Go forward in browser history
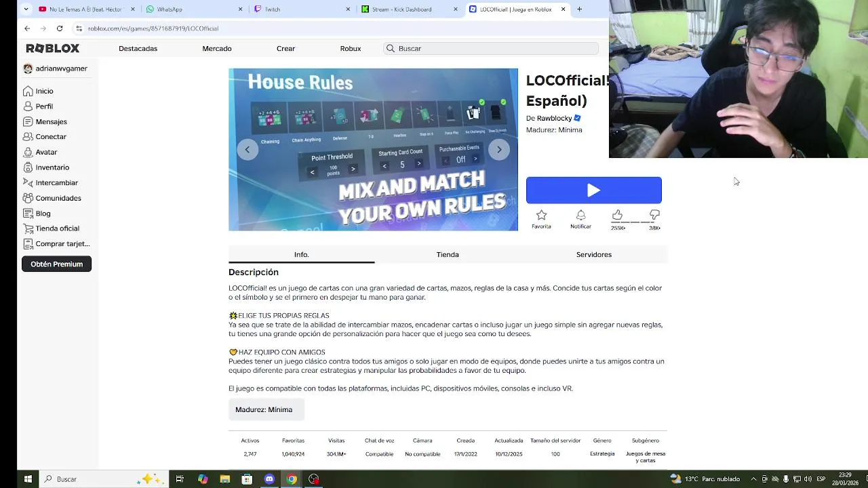The height and width of the screenshot is (488, 868). pos(43,28)
